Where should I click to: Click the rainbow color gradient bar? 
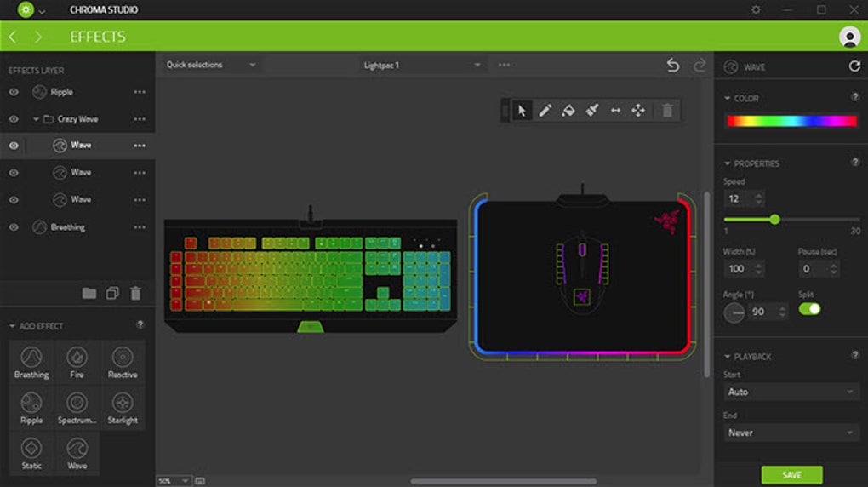tap(791, 122)
